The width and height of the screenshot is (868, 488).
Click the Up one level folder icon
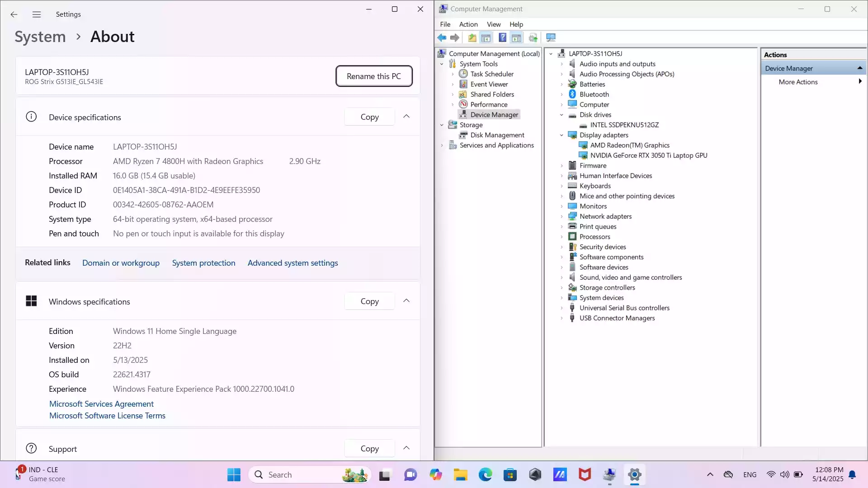(472, 38)
